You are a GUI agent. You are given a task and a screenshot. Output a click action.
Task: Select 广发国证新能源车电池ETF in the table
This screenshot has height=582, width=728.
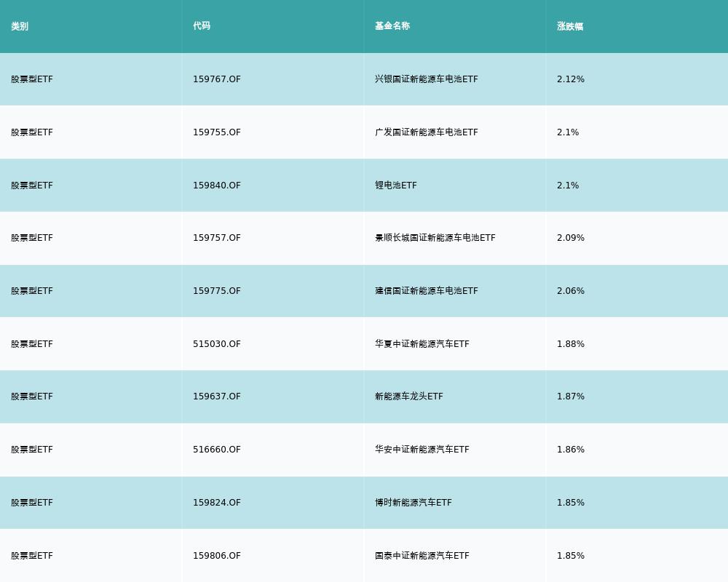427,132
